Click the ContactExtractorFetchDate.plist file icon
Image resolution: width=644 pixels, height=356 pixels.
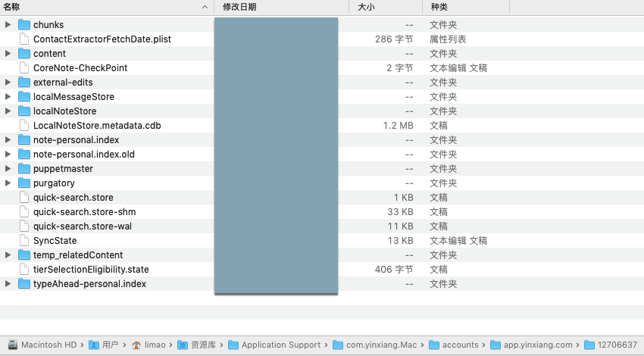24,39
